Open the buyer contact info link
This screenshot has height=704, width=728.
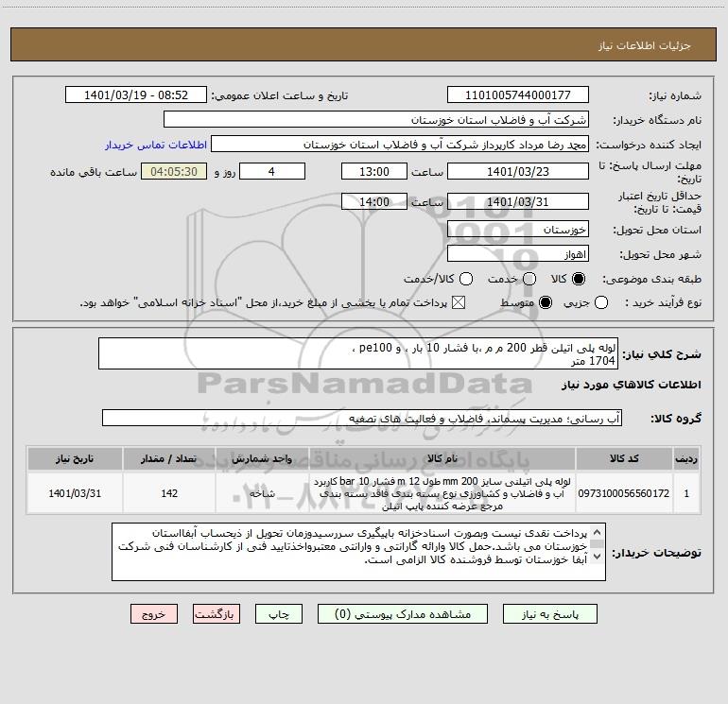(x=156, y=145)
